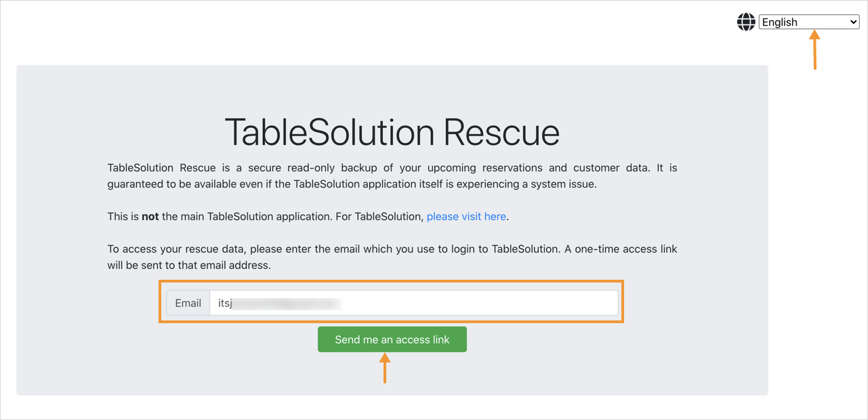Screen dimensions: 868x420
Task: Select the word English in the language box
Action: click(x=780, y=22)
